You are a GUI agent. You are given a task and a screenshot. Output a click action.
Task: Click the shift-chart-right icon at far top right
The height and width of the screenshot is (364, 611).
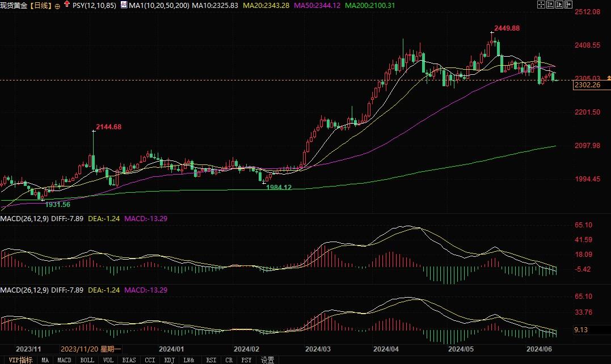[x=568, y=4]
